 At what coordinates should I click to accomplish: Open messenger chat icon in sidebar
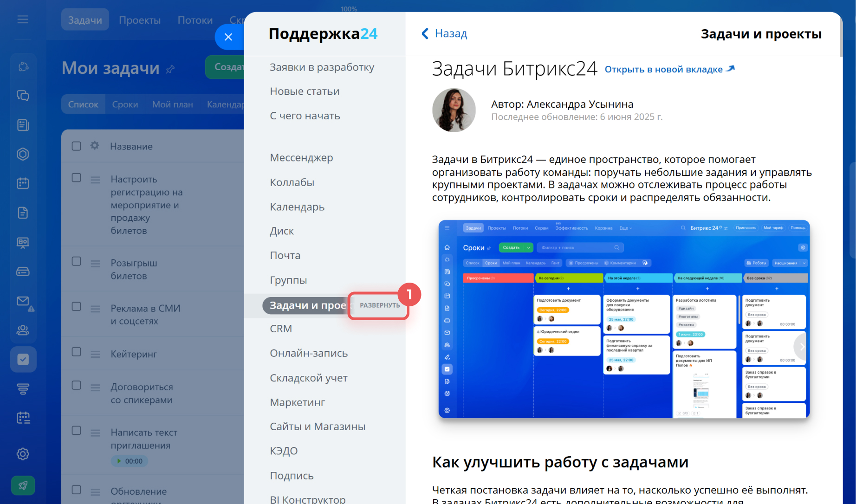pos(23,96)
